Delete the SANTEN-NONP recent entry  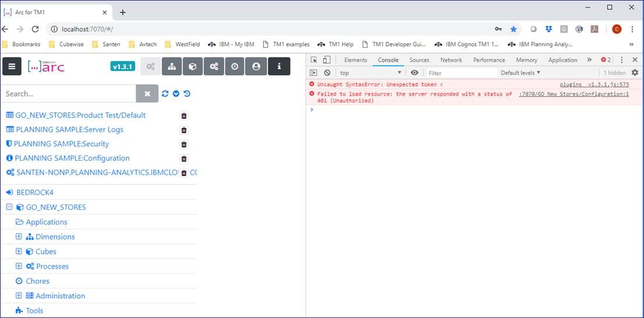pos(184,173)
